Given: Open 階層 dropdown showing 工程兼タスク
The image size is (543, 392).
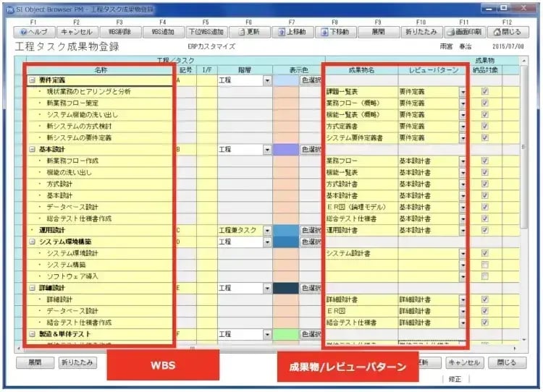Looking at the screenshot, I should pyautogui.click(x=266, y=231).
